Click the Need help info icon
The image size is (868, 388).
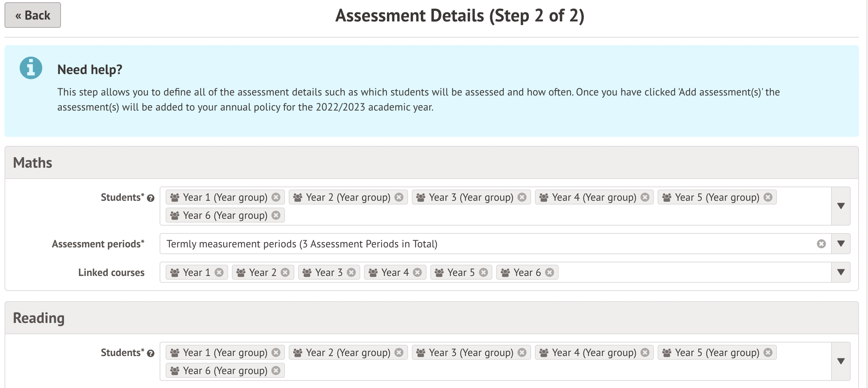coord(31,68)
